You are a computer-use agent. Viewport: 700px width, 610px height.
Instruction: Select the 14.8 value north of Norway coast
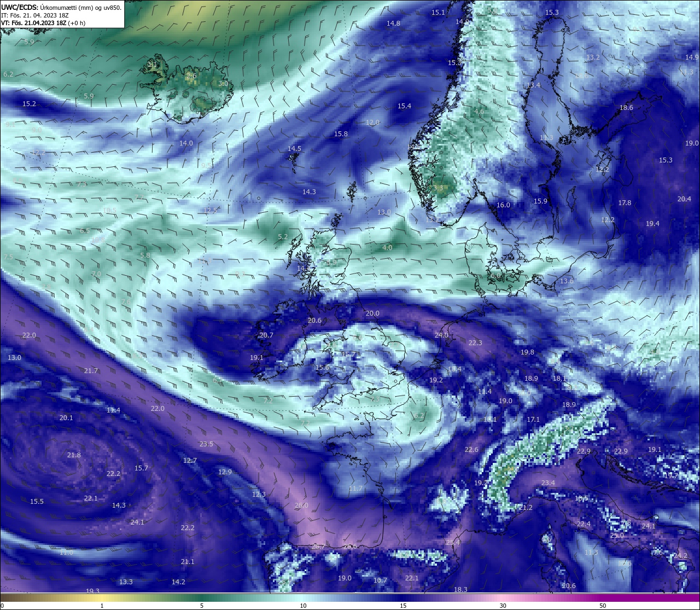point(393,24)
